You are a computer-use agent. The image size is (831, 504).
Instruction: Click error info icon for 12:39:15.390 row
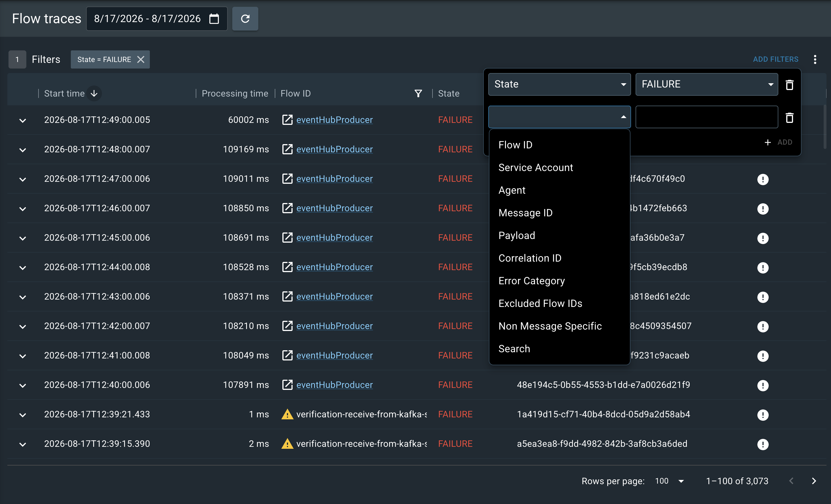[763, 444]
